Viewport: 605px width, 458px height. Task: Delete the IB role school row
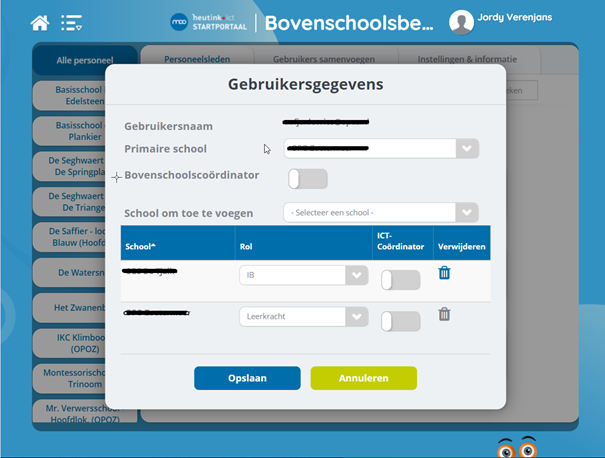[444, 273]
